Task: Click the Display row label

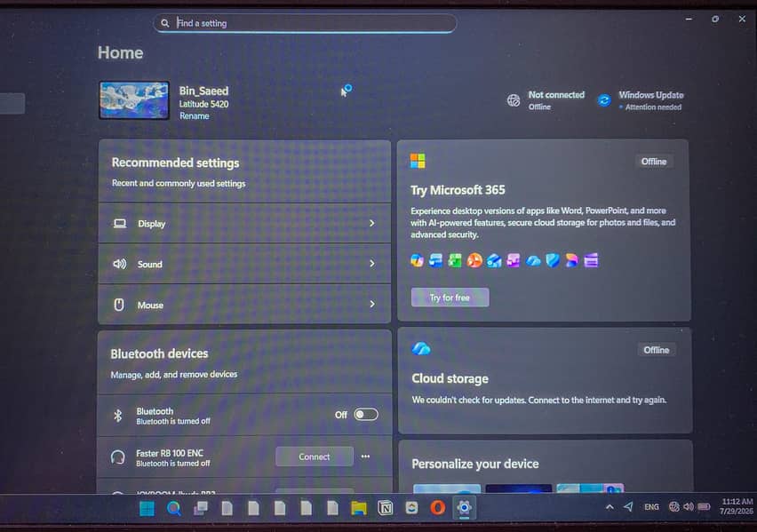Action: 152,224
